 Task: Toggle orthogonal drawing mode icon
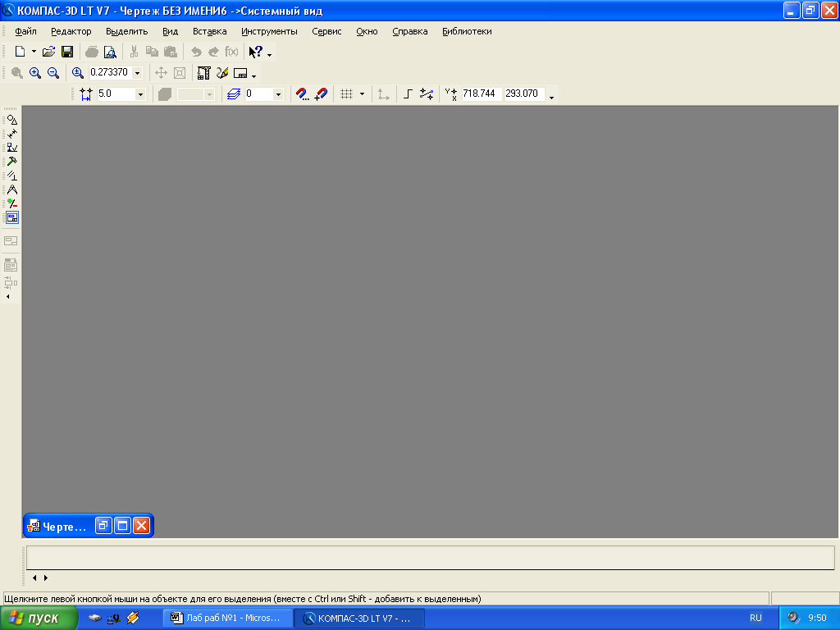408,94
